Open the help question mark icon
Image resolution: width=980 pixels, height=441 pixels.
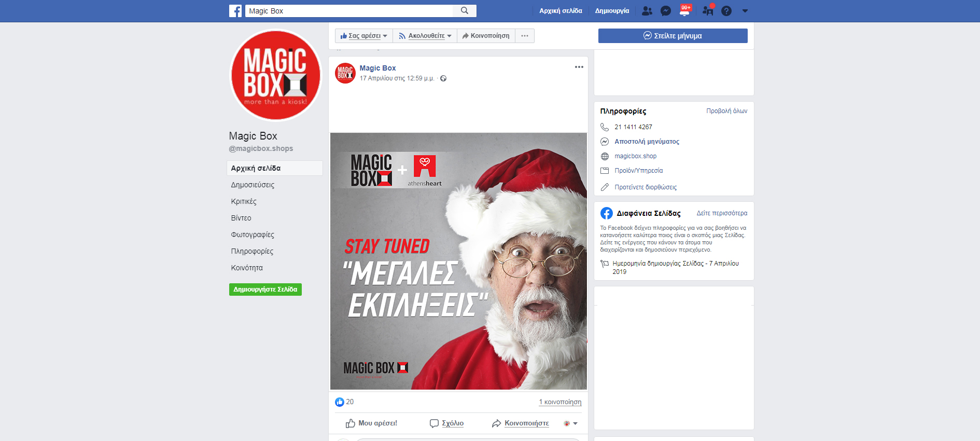click(726, 11)
